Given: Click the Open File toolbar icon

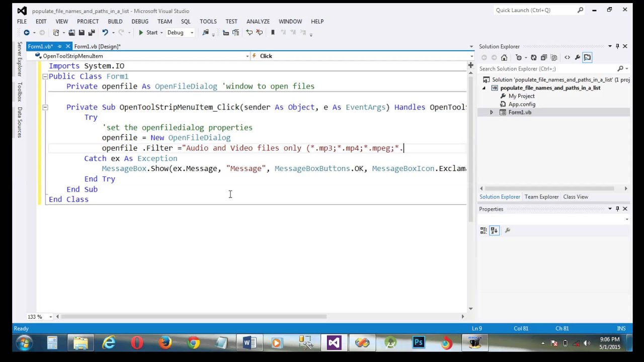Looking at the screenshot, I should pyautogui.click(x=71, y=33).
